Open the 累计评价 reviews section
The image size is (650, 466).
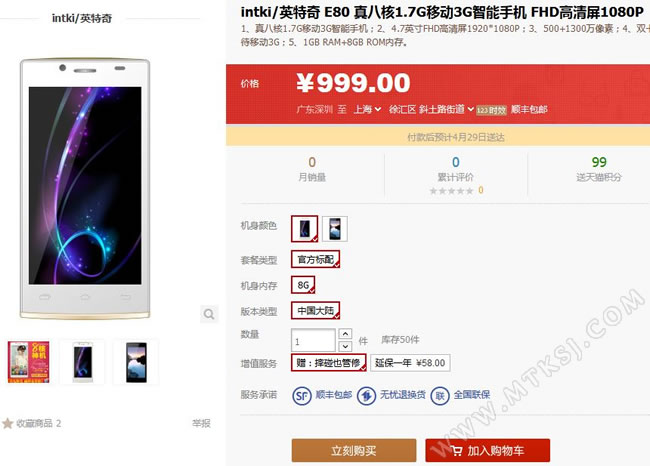[455, 177]
